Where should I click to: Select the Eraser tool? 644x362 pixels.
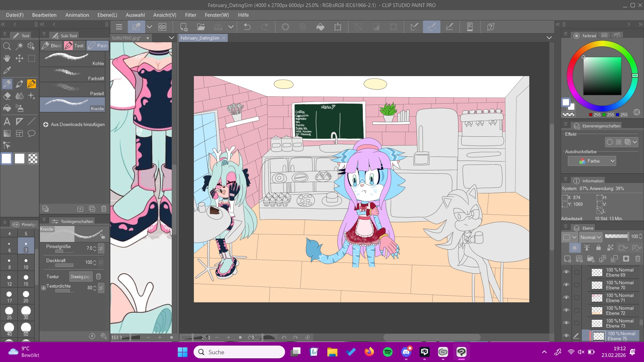(7, 96)
